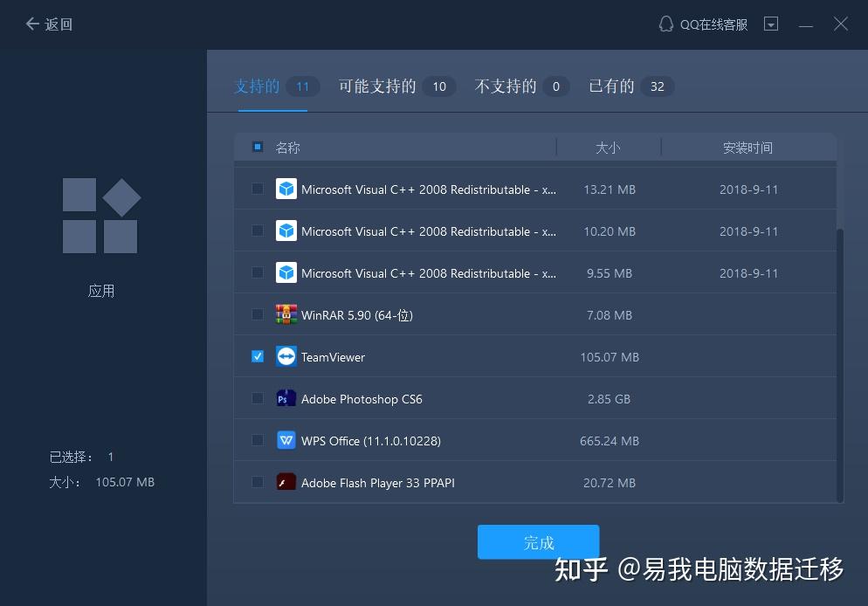
Task: Toggle the select-all checkbox beside 名称
Action: (258, 147)
